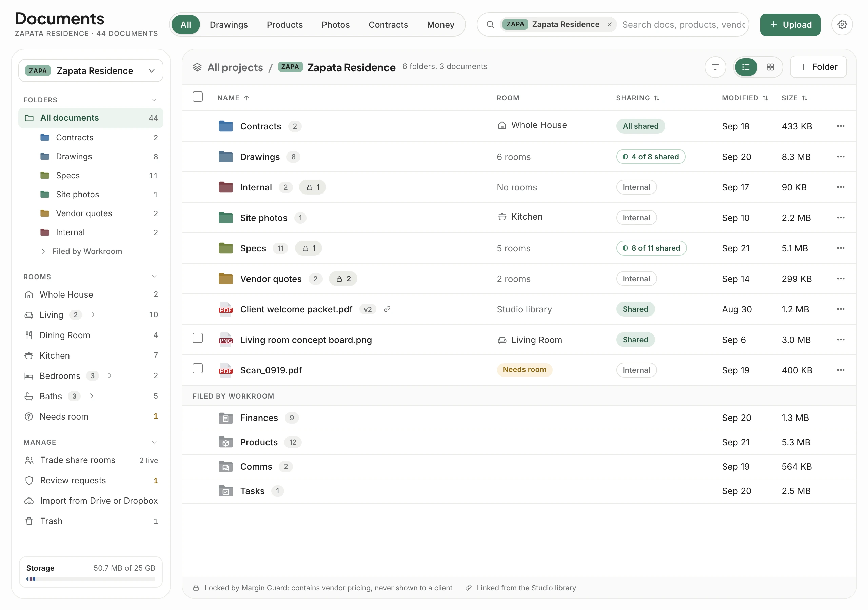Open more options for Contracts row

coord(841,126)
